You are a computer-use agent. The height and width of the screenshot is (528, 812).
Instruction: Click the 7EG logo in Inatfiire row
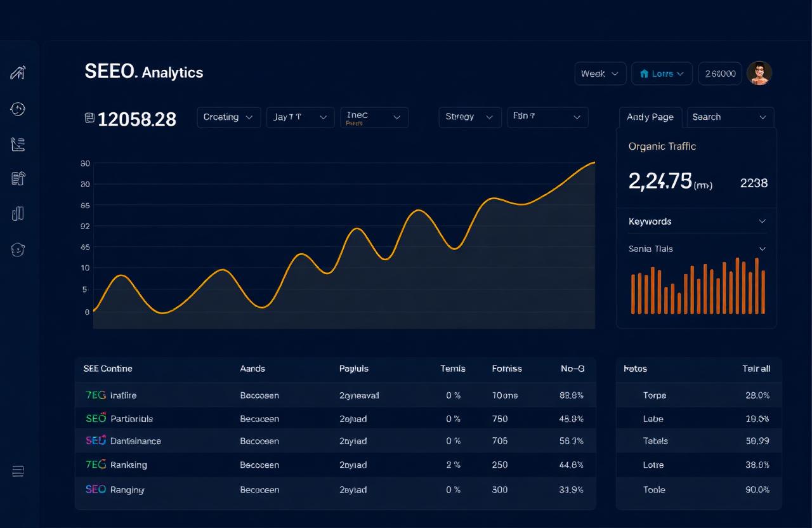pyautogui.click(x=96, y=395)
